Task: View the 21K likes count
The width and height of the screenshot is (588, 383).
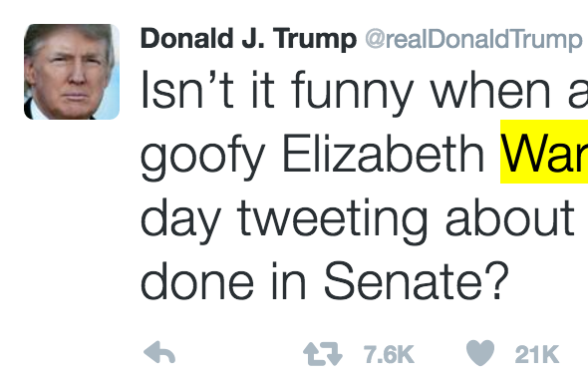Action: (x=536, y=354)
